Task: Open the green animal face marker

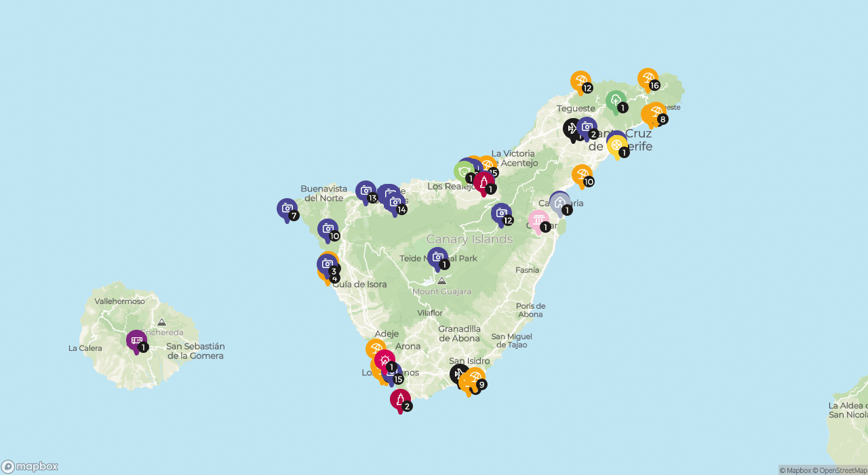Action: click(464, 172)
